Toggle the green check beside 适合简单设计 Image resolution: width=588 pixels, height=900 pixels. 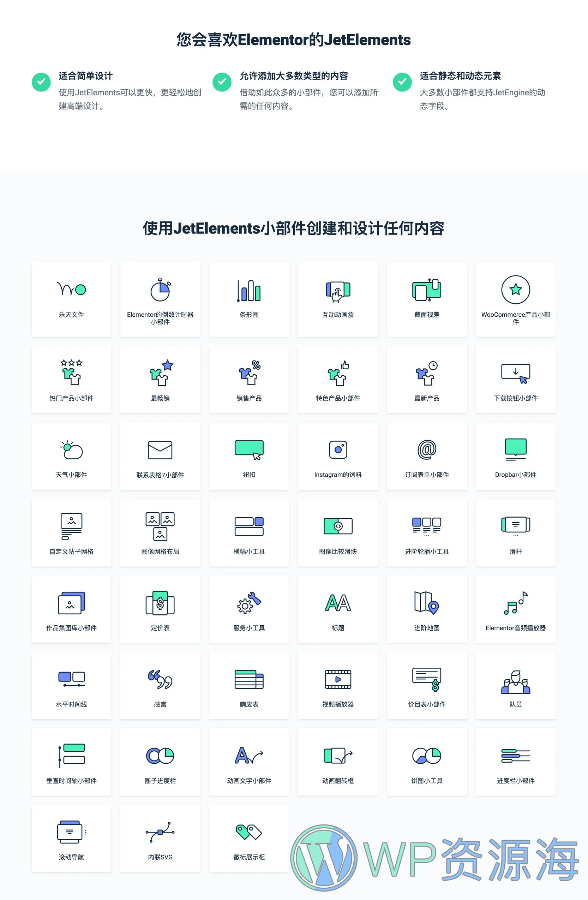pyautogui.click(x=41, y=82)
